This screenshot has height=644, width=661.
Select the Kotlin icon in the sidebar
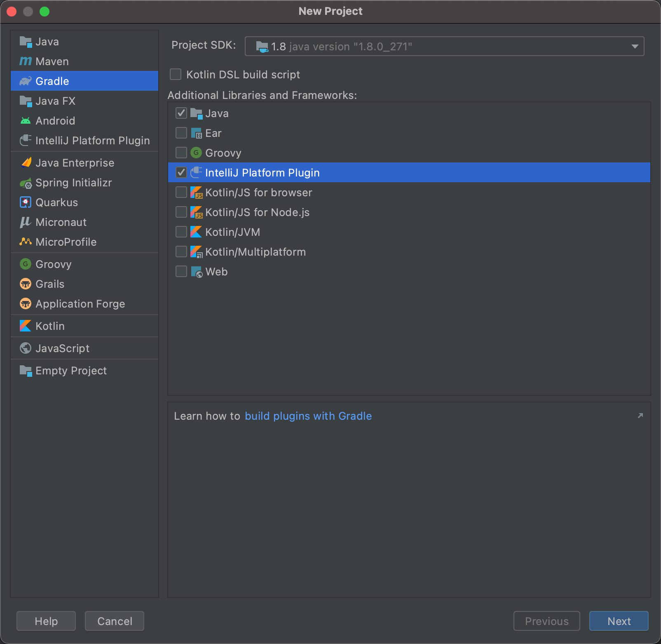coord(25,326)
